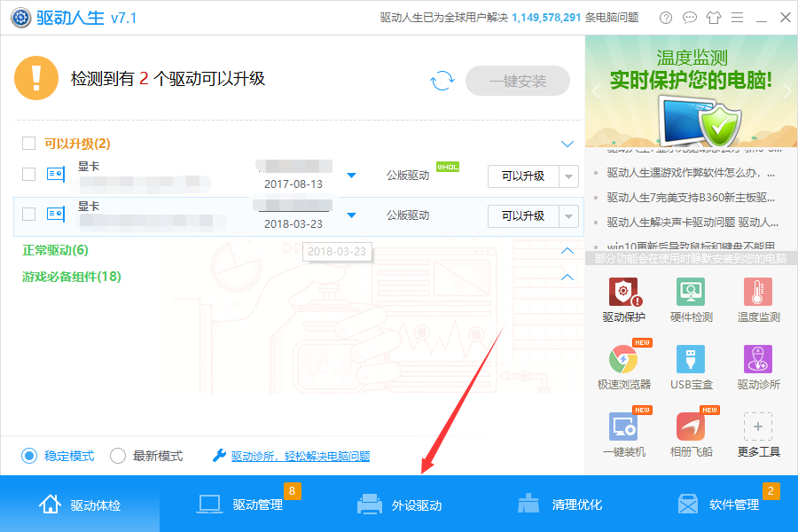The width and height of the screenshot is (798, 532).
Task: Click the 2017-08-13 graphics card device icon
Action: pyautogui.click(x=56, y=174)
